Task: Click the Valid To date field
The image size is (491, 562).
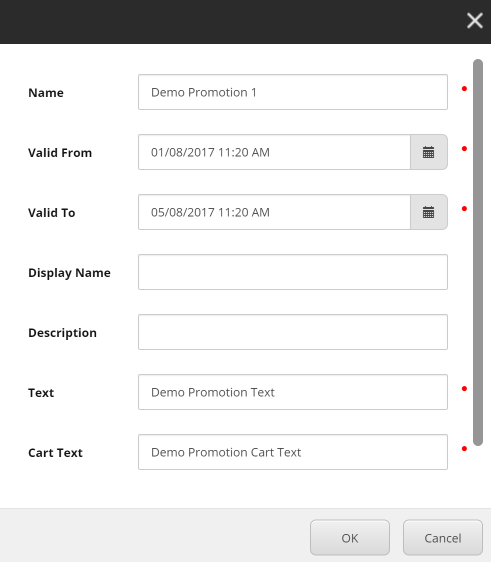Action: (x=275, y=212)
